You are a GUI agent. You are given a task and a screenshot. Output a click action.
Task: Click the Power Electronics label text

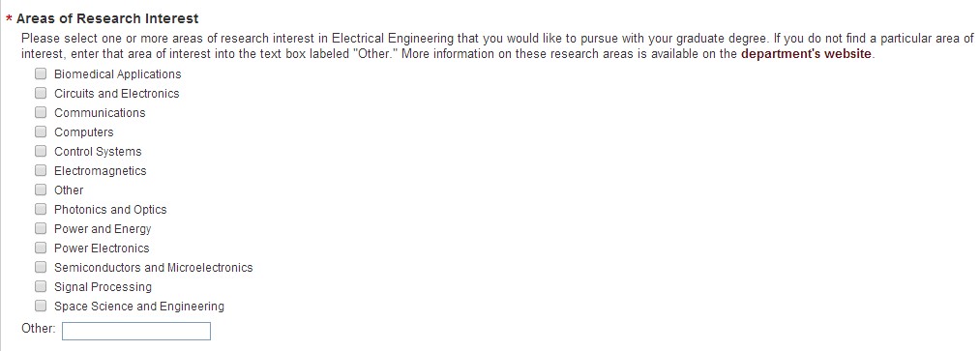(102, 249)
